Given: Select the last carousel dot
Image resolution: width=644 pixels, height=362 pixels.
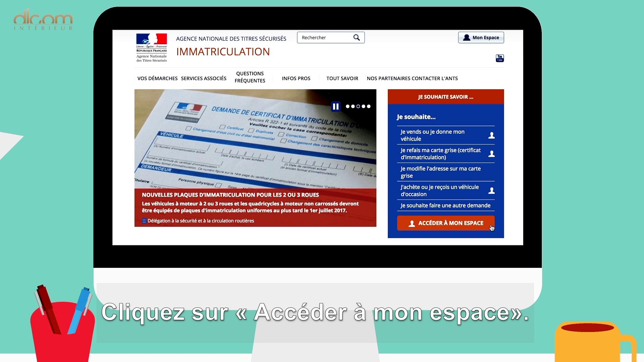Looking at the screenshot, I should pyautogui.click(x=369, y=107).
